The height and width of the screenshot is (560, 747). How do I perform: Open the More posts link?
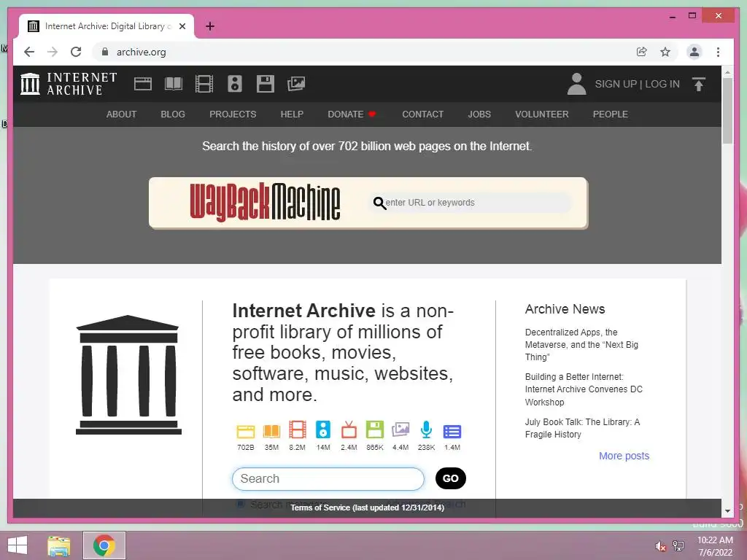tap(624, 456)
